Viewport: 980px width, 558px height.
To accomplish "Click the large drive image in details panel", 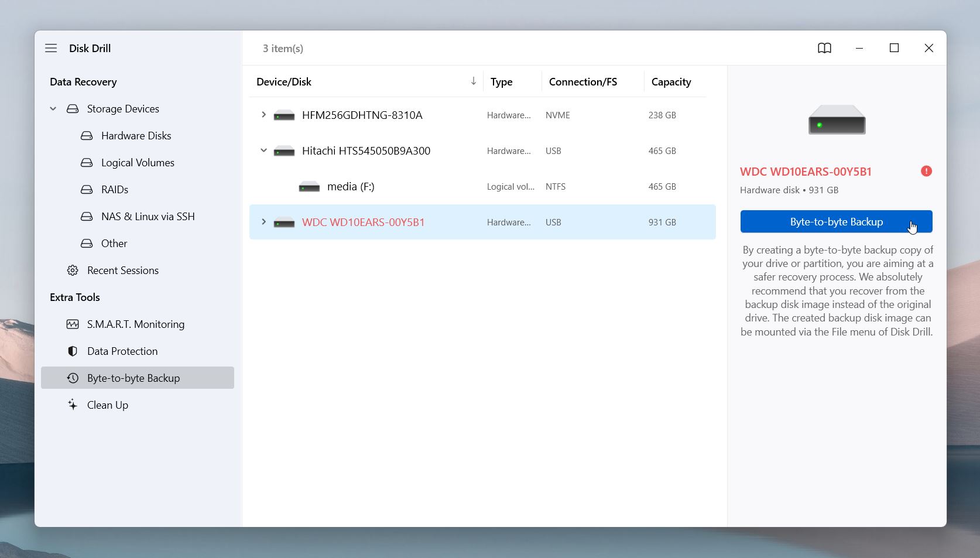I will pos(837,119).
